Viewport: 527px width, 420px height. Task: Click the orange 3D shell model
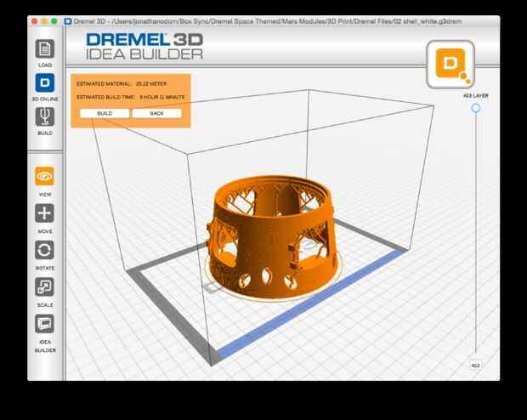pos(272,237)
